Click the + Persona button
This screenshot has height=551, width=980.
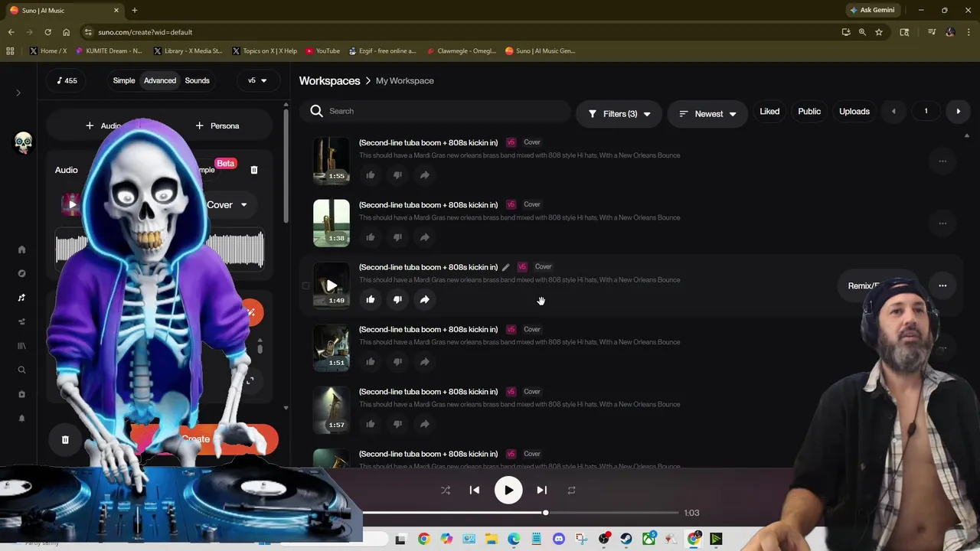coord(217,126)
